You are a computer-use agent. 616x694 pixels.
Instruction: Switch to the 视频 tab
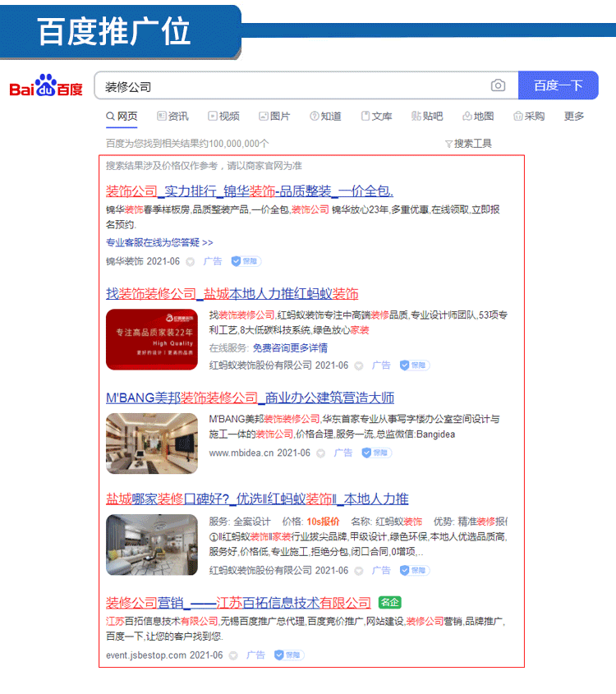tap(223, 117)
